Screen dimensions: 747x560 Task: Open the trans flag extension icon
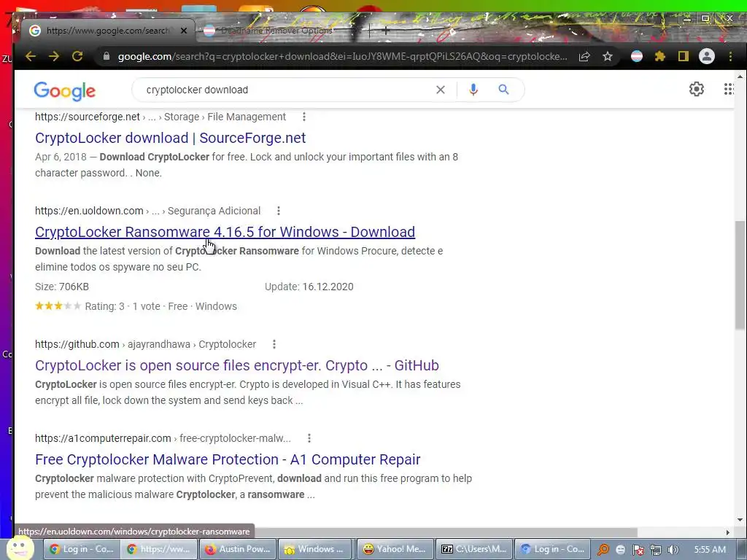click(x=636, y=57)
